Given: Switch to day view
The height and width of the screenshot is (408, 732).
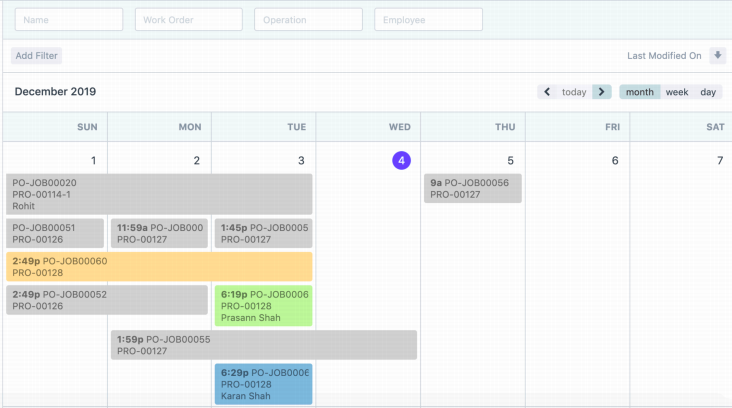Looking at the screenshot, I should (x=708, y=92).
